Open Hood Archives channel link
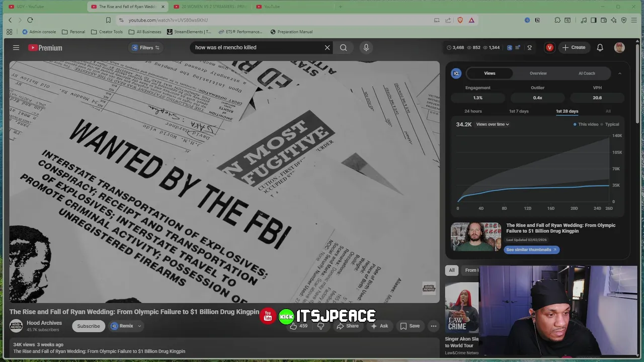Viewport: 644px width, 362px height. click(x=44, y=323)
